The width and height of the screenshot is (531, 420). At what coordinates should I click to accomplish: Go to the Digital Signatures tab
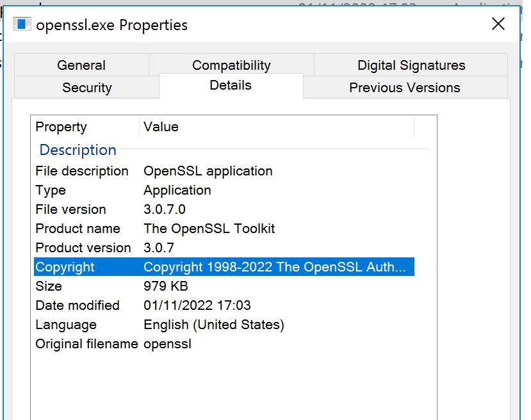(x=411, y=65)
